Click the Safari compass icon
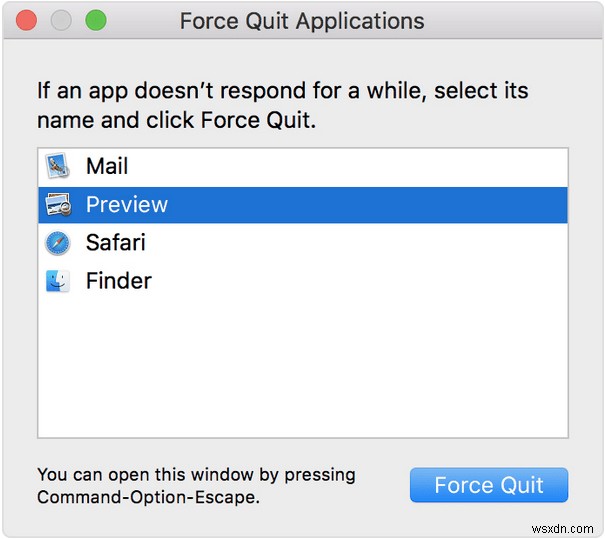This screenshot has height=539, width=605. pyautogui.click(x=57, y=242)
